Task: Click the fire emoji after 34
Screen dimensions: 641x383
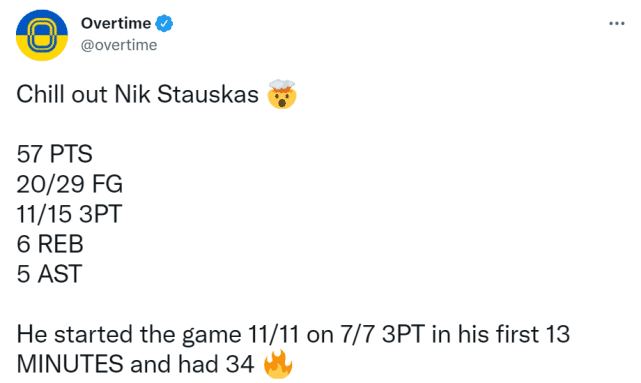Action: pyautogui.click(x=278, y=364)
